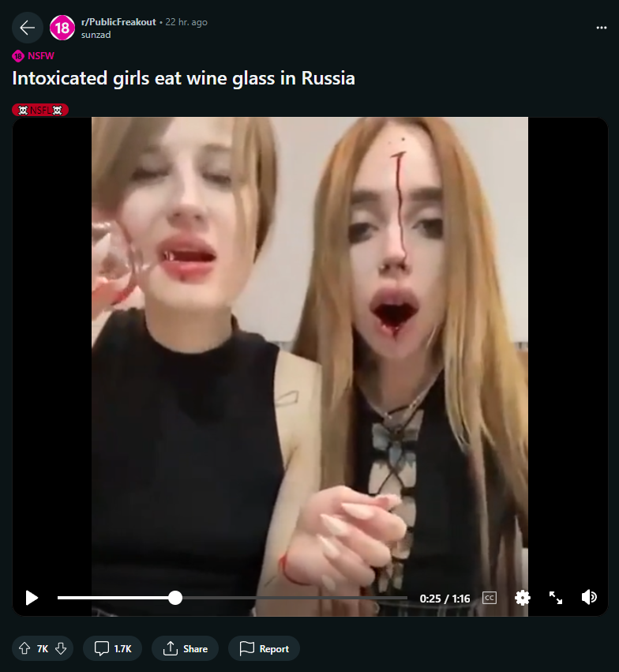Report this post

pyautogui.click(x=264, y=648)
